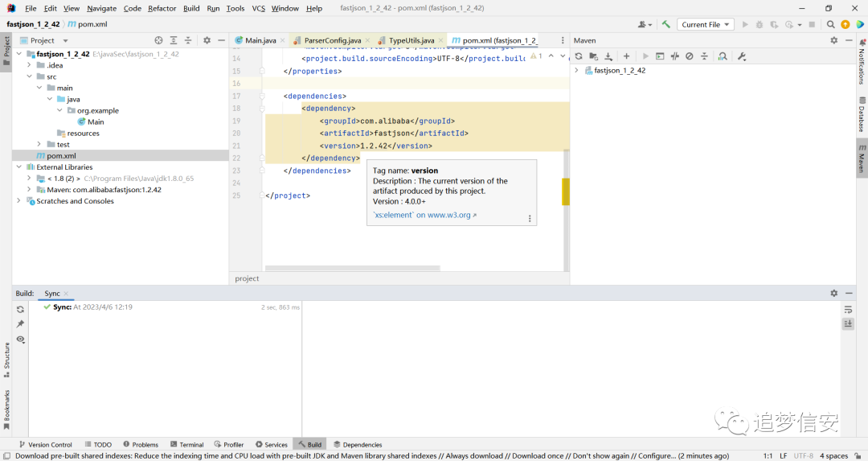
Task: Open the Maven settings wrench
Action: coord(742,56)
